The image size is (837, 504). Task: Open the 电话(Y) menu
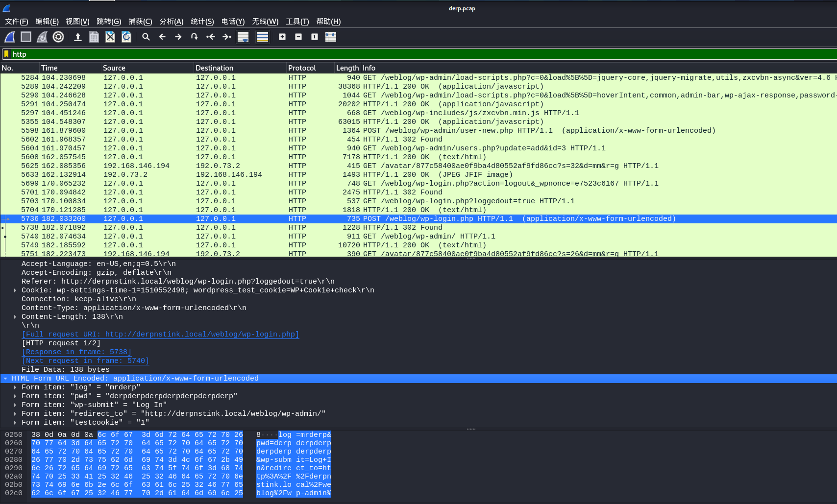(x=233, y=22)
